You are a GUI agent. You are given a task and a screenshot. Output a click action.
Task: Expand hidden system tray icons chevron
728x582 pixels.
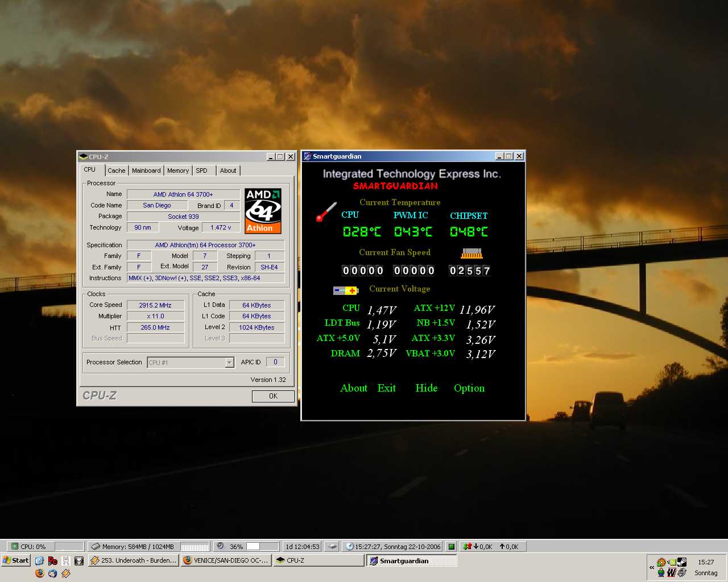point(652,567)
